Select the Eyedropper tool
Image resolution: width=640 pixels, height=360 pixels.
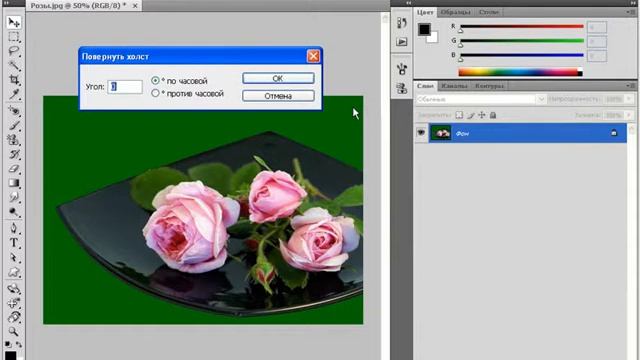[13, 94]
